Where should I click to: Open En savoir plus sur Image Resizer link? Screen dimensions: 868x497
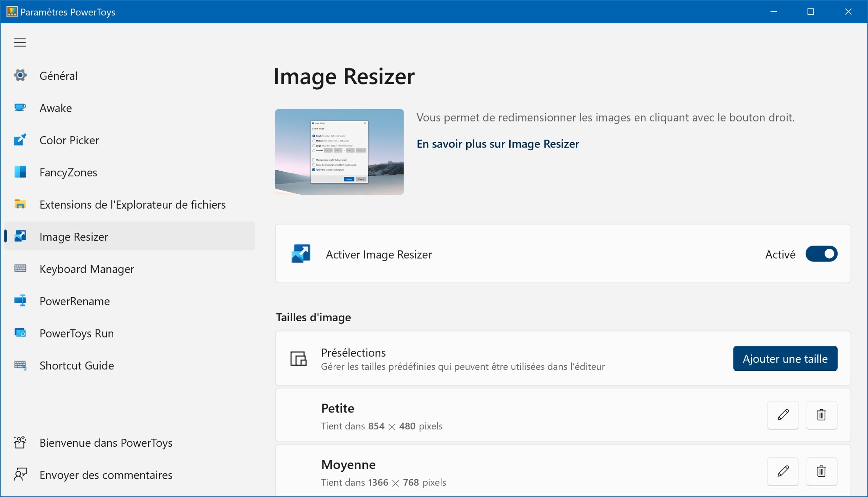coord(498,144)
